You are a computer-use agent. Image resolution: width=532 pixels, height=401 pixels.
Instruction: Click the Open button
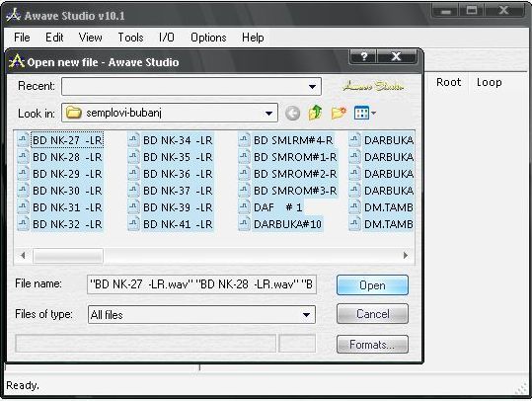(372, 285)
